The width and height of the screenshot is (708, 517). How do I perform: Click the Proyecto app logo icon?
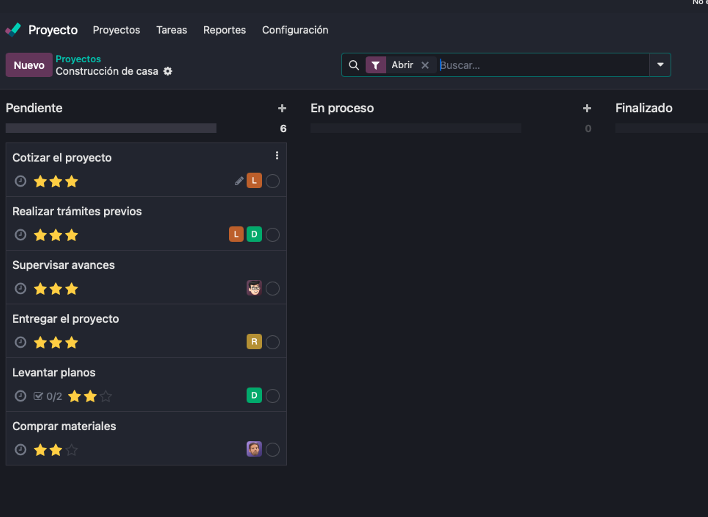coord(13,30)
